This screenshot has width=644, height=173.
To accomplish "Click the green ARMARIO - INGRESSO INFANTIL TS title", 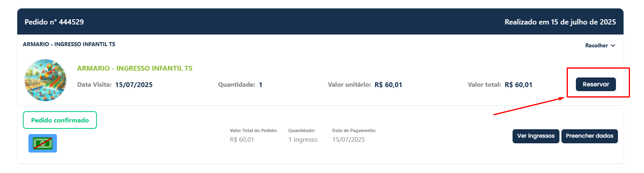I will (x=135, y=68).
